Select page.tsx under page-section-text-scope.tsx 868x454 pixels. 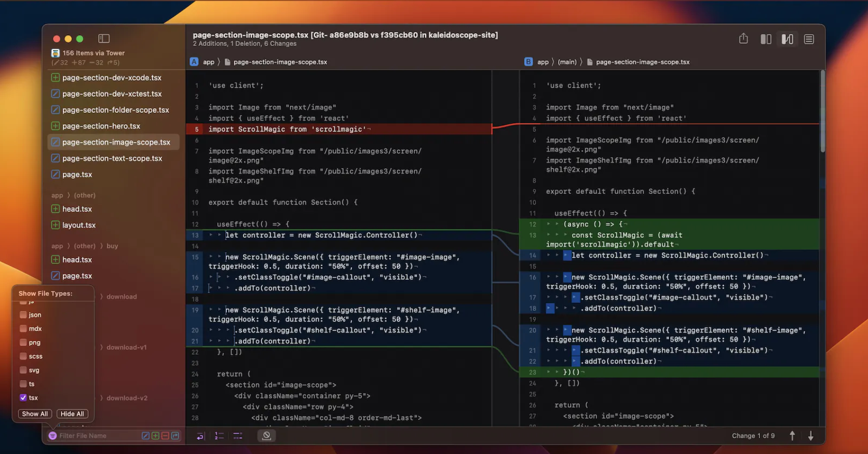click(x=114, y=175)
